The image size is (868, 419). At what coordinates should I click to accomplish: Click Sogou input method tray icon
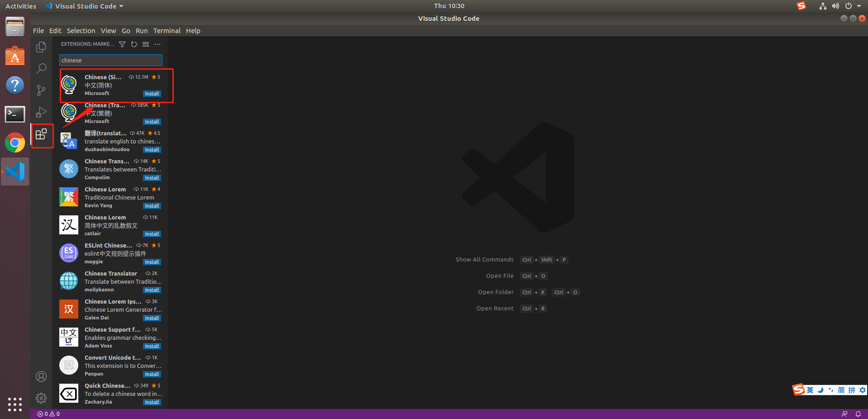pyautogui.click(x=801, y=6)
